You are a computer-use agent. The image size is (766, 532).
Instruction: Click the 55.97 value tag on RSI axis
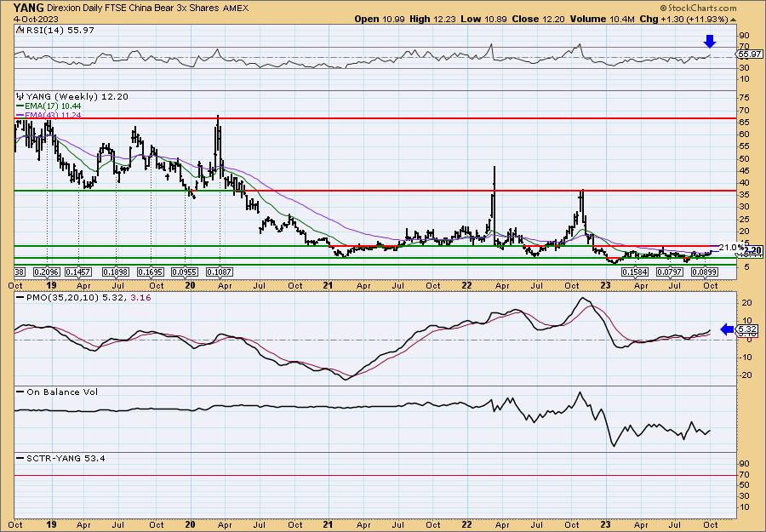750,54
